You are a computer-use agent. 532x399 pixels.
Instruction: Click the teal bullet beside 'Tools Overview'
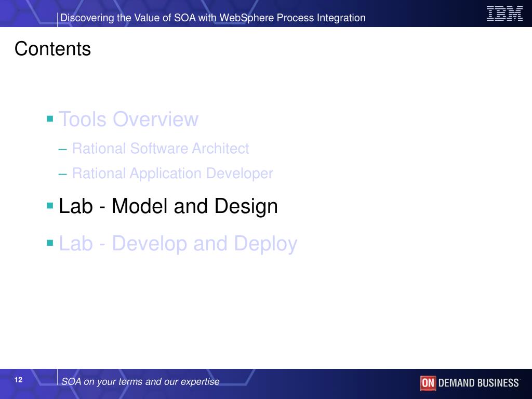50,118
